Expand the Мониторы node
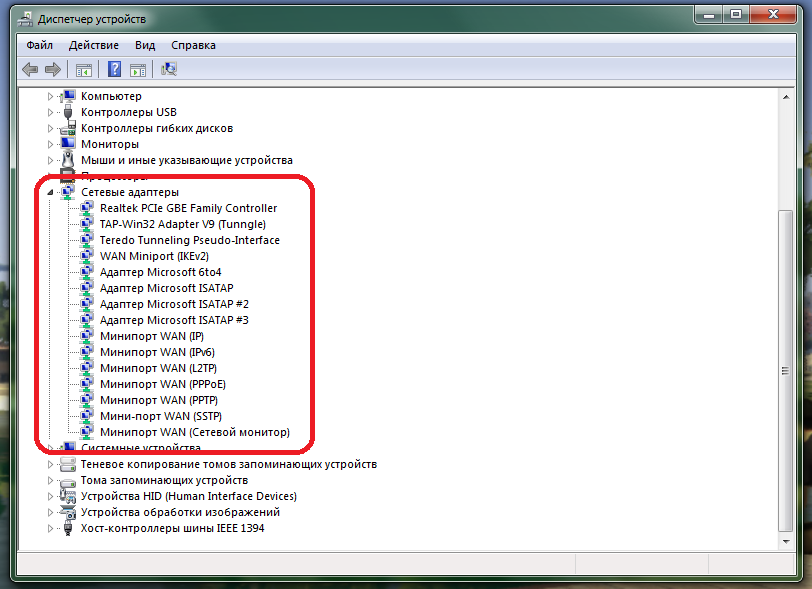The image size is (812, 589). click(x=50, y=145)
